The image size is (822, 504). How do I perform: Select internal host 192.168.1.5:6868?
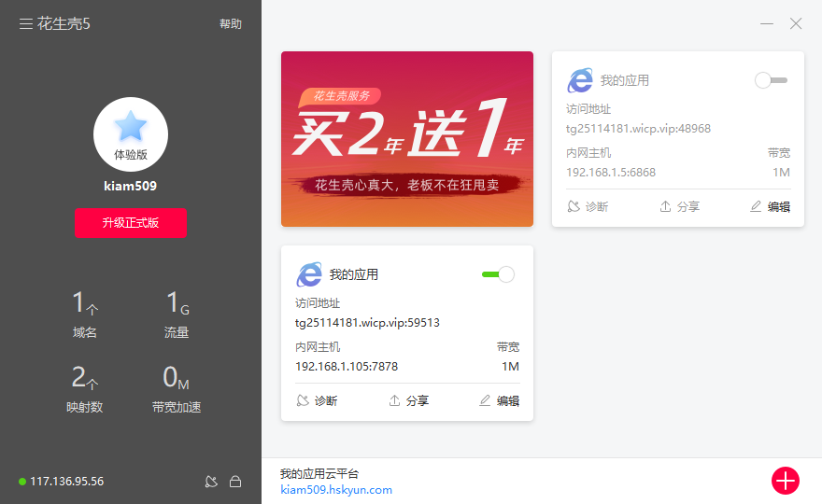pyautogui.click(x=611, y=173)
